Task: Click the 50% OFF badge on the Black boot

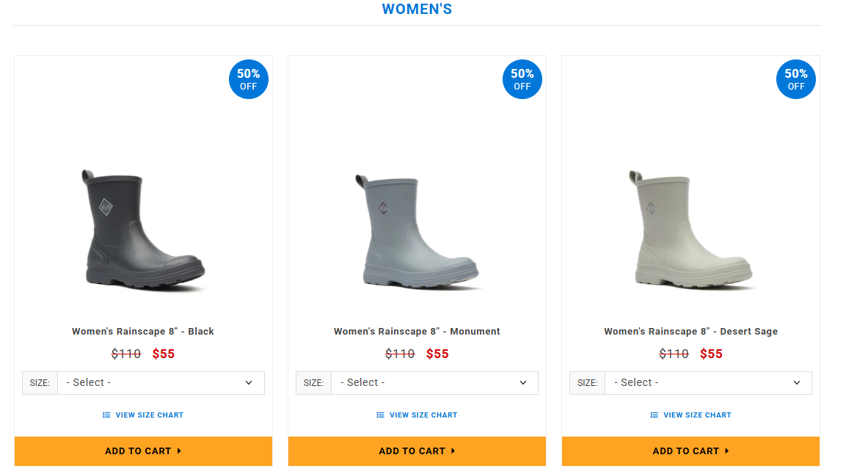Action: (248, 79)
